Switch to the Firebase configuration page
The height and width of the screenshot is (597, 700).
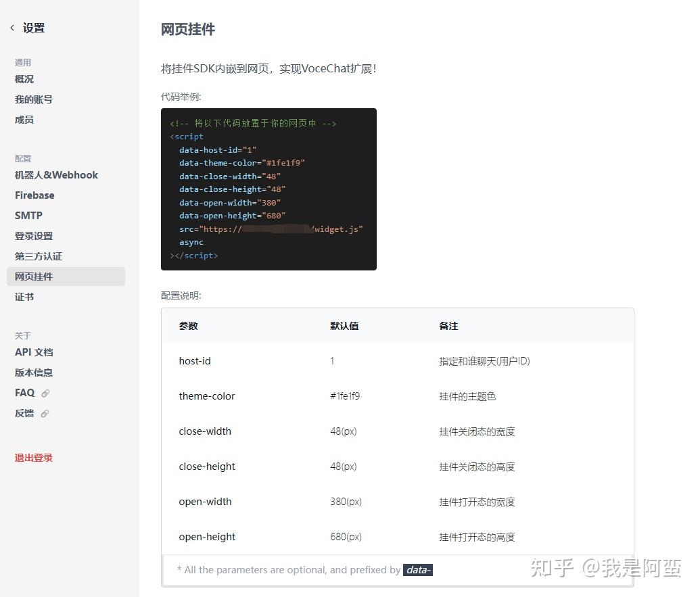coord(34,195)
